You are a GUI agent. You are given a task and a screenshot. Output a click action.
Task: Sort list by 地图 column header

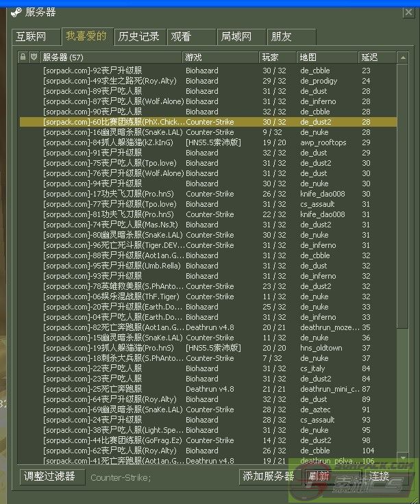[328, 57]
